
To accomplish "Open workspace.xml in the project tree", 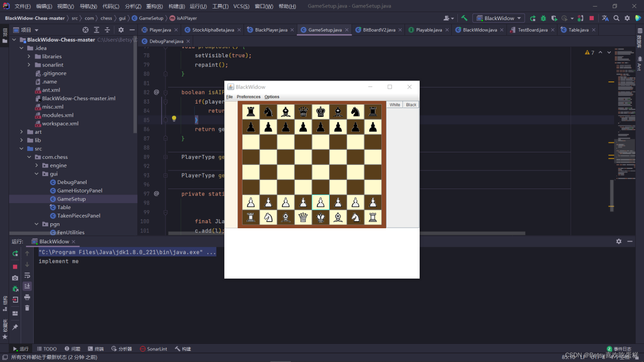I will (x=60, y=124).
